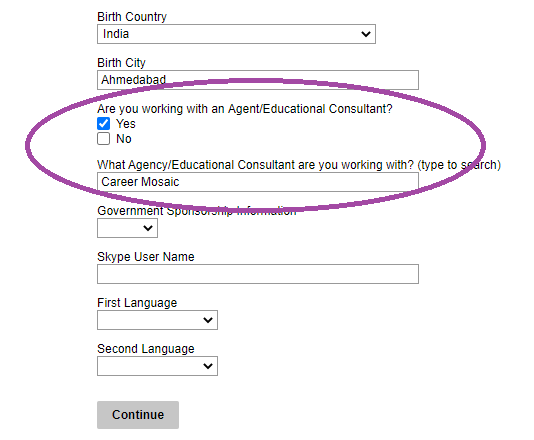Click the Birth Country label
Viewport: 534px width, 440px height.
click(132, 17)
